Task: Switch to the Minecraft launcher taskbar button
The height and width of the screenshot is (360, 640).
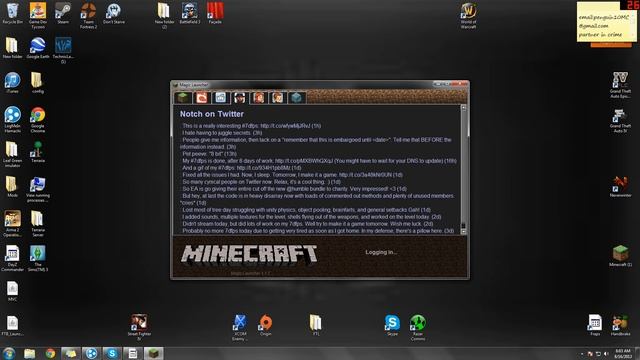Action: tap(153, 353)
